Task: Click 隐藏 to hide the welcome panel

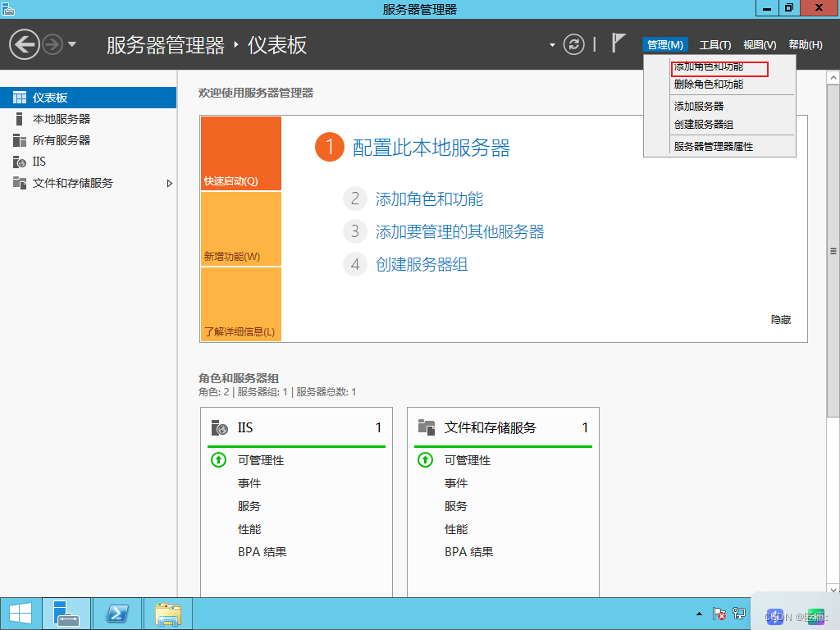Action: coord(781,320)
